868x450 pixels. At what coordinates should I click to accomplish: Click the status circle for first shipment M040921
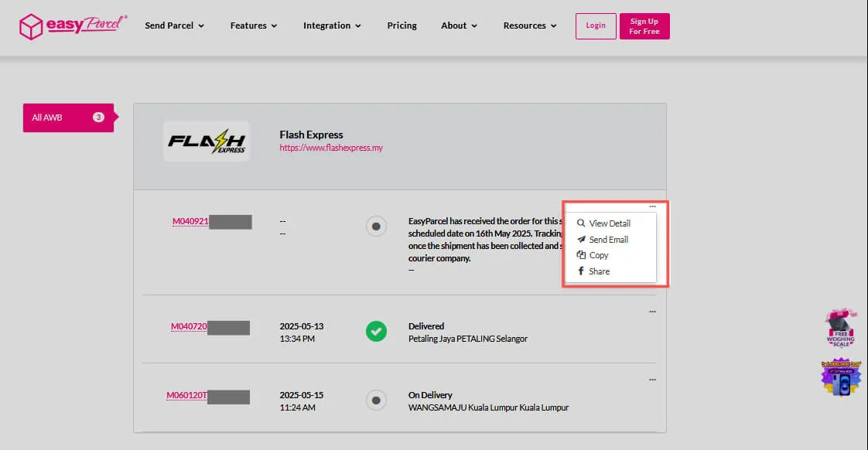pyautogui.click(x=376, y=227)
